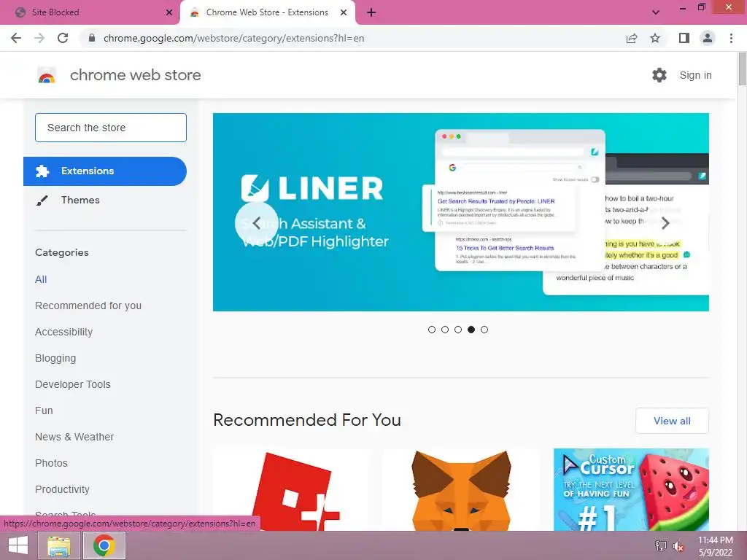747x560 pixels.
Task: Open the red Roblox-style extension card
Action: point(291,489)
